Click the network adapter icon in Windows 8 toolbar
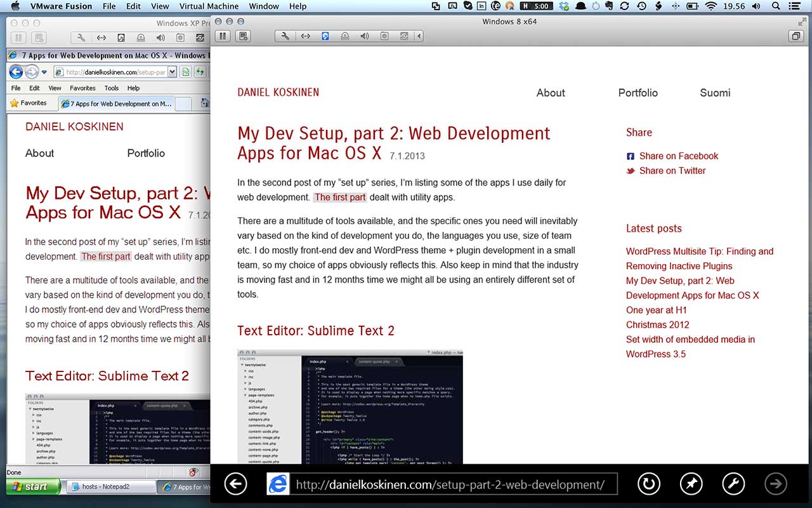The height and width of the screenshot is (508, 812). (305, 36)
